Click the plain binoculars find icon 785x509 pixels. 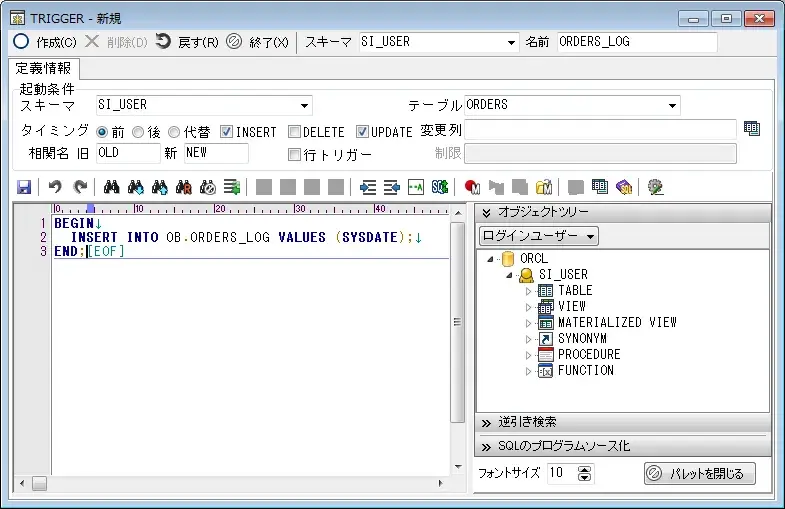pos(111,187)
